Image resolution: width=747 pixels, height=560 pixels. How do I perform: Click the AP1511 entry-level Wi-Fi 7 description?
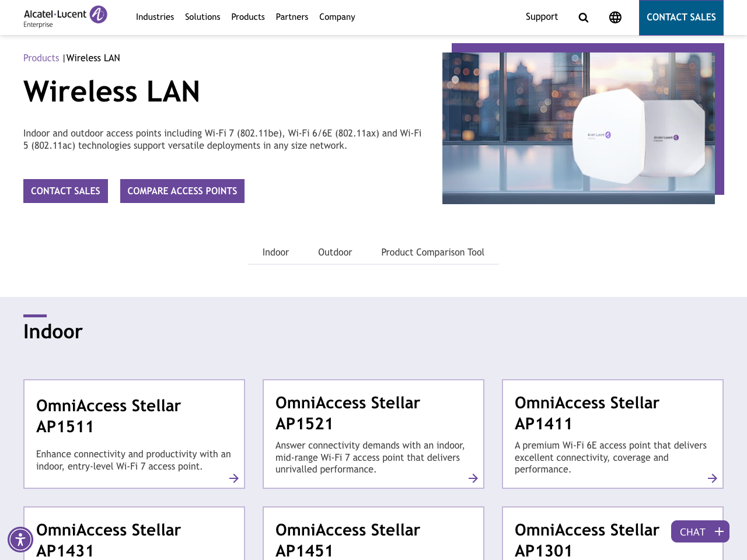tap(134, 460)
